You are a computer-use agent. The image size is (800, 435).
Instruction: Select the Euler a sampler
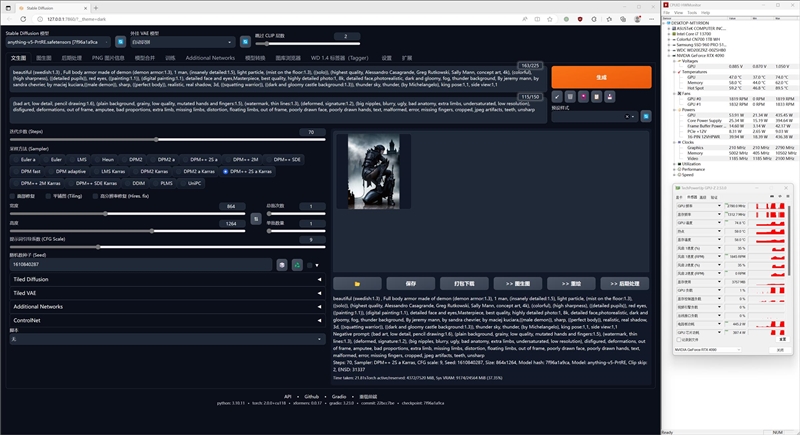click(28, 159)
